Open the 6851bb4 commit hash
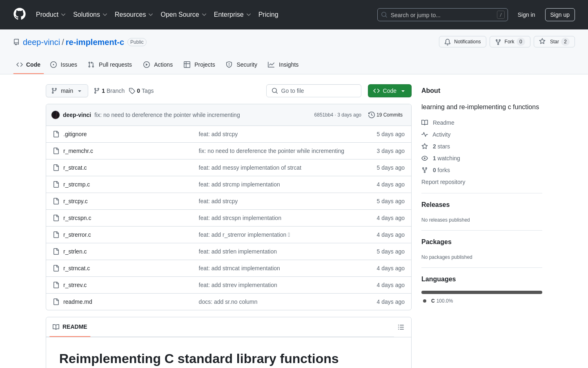Image resolution: width=588 pixels, height=368 pixels. tap(323, 115)
